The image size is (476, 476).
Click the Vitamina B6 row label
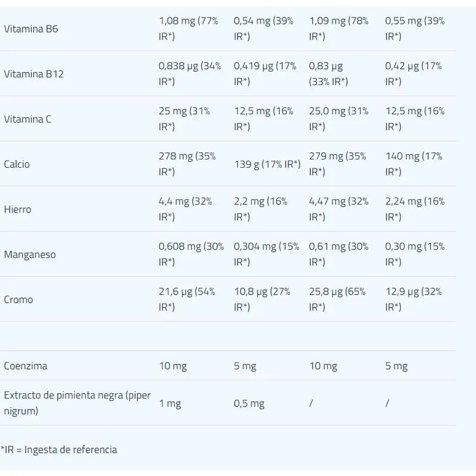coord(31,29)
